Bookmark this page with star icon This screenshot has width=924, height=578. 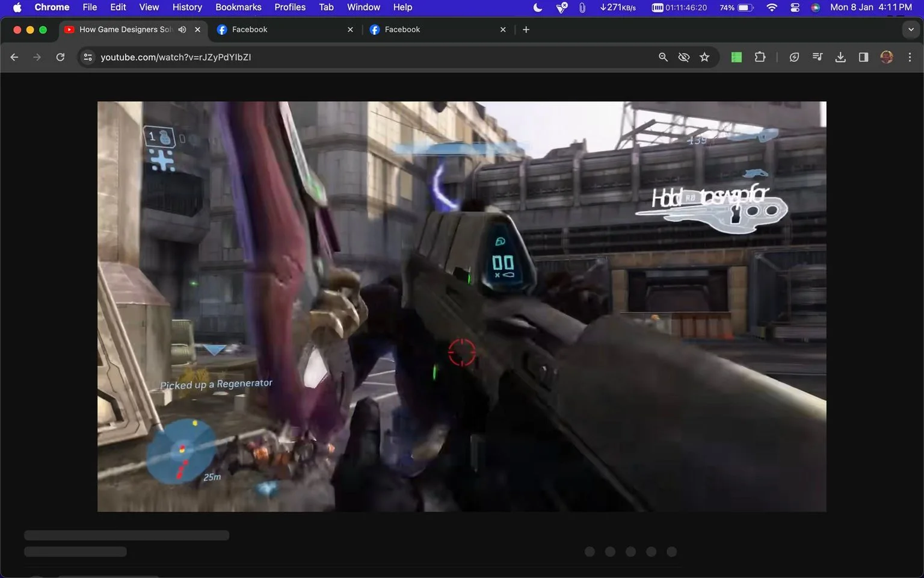(x=704, y=57)
